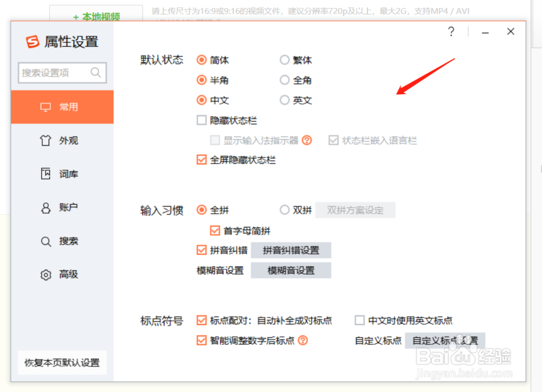Open the 双拼方案设定 dialog
This screenshot has width=542, height=392.
click(x=356, y=210)
